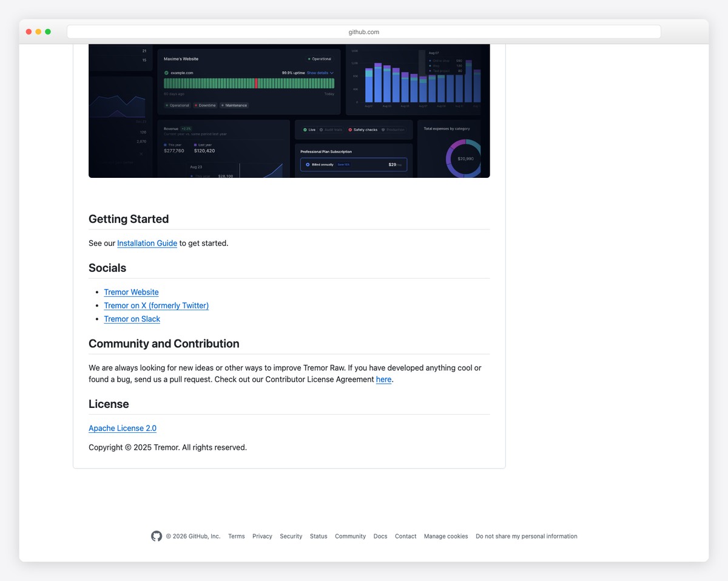The image size is (728, 581).
Task: Select the green Operational status indicator
Action: tap(309, 58)
